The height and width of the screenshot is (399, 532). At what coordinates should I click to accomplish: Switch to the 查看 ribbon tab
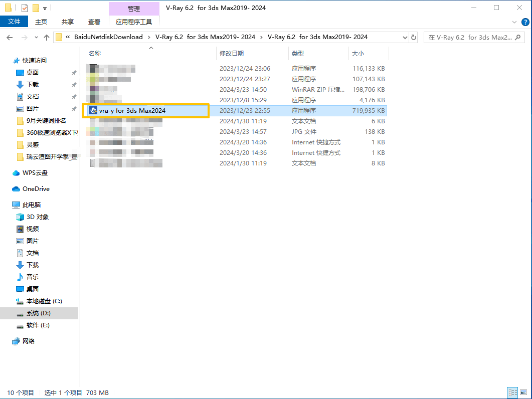94,22
